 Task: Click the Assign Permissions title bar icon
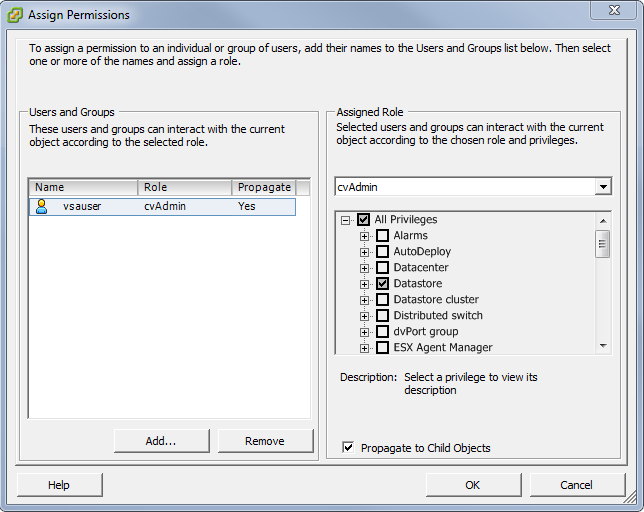(15, 15)
